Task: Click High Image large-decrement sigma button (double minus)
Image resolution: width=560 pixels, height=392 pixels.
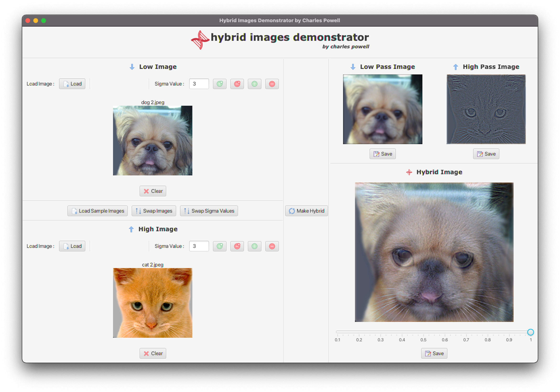Action: click(x=237, y=246)
